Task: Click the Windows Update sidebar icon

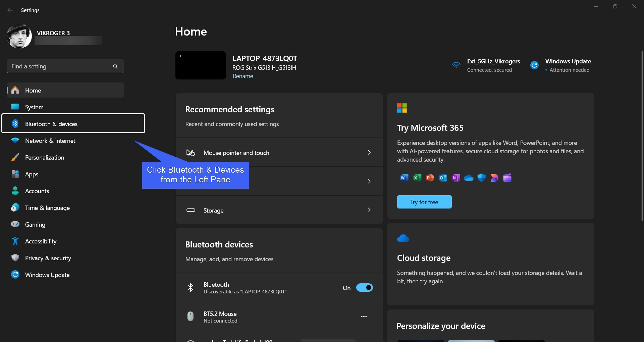Action: pyautogui.click(x=15, y=275)
